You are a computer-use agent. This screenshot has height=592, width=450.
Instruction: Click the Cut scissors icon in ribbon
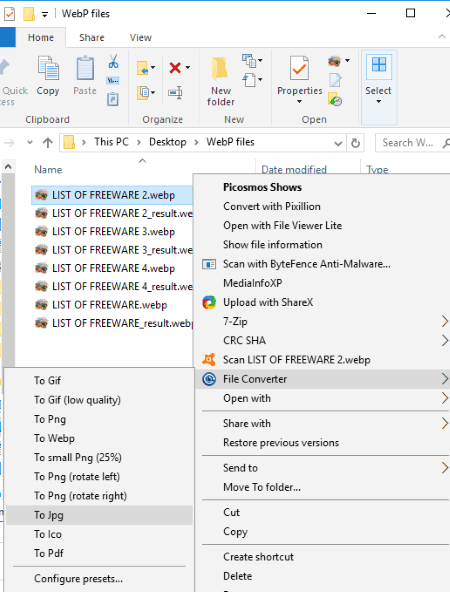click(x=113, y=61)
